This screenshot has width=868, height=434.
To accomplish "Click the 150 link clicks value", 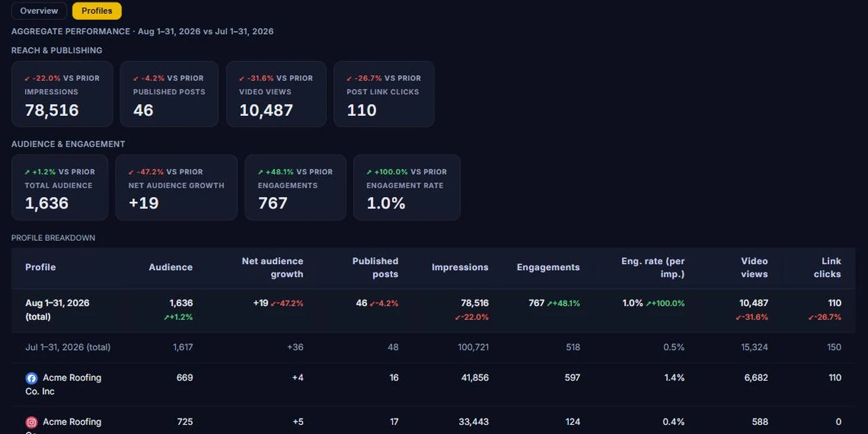I will click(x=834, y=347).
